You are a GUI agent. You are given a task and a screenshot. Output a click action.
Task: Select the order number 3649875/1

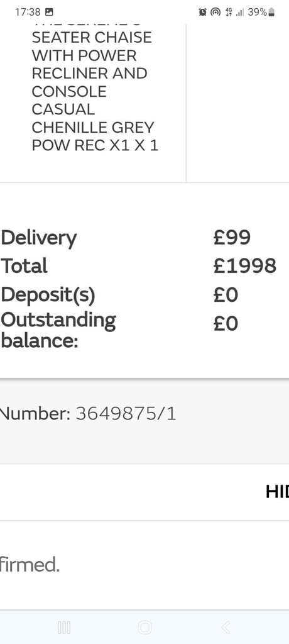pos(126,414)
